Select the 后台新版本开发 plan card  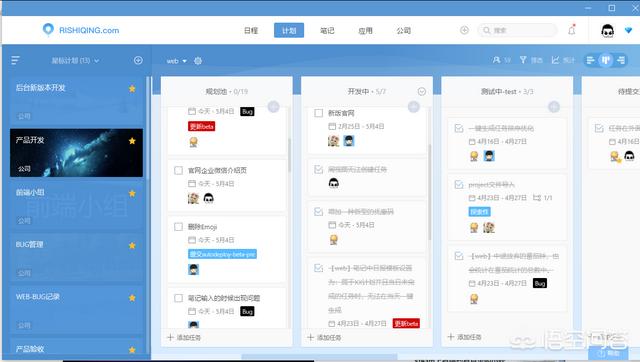coord(76,101)
